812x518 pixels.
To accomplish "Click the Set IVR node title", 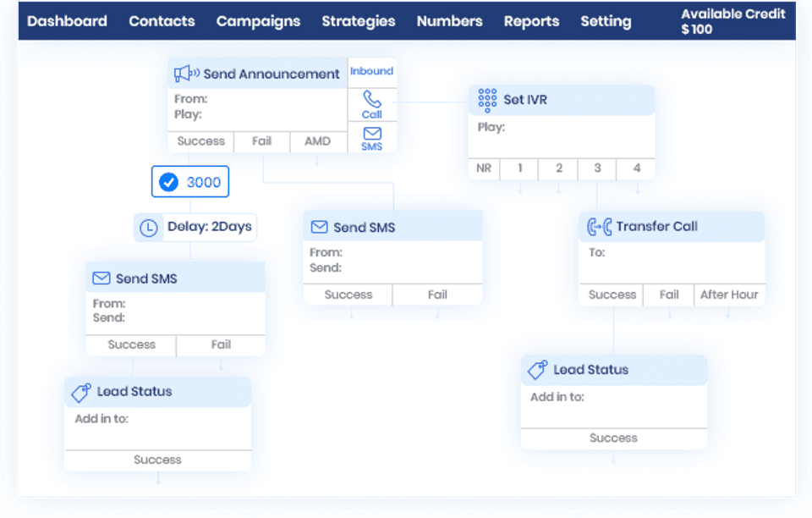I will click(x=525, y=100).
